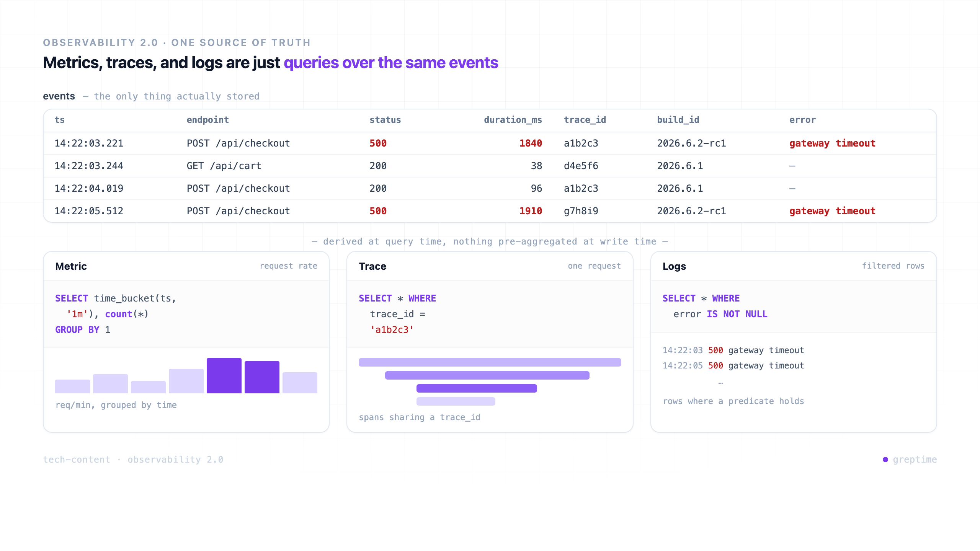Image resolution: width=980 pixels, height=551 pixels.
Task: Click the 'request rate' label
Action: pyautogui.click(x=289, y=266)
